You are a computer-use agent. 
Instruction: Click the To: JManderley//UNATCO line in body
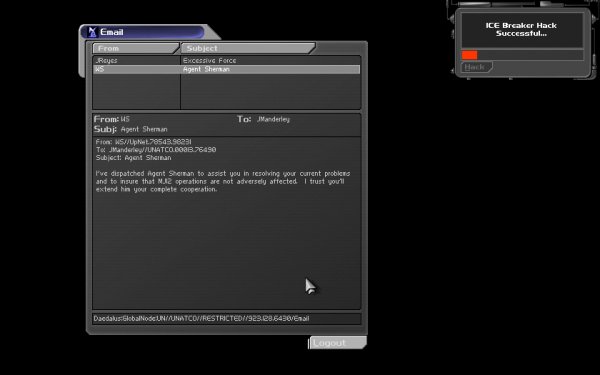pos(156,150)
